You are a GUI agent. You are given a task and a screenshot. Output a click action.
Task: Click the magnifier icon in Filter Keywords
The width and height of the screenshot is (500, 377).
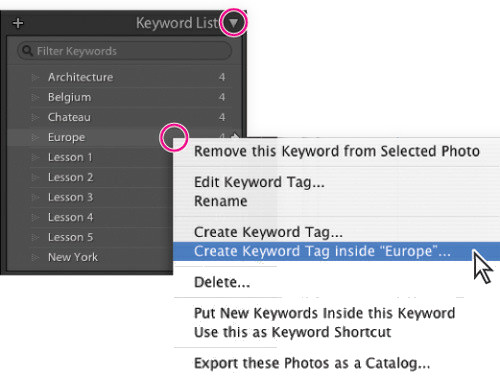click(27, 51)
